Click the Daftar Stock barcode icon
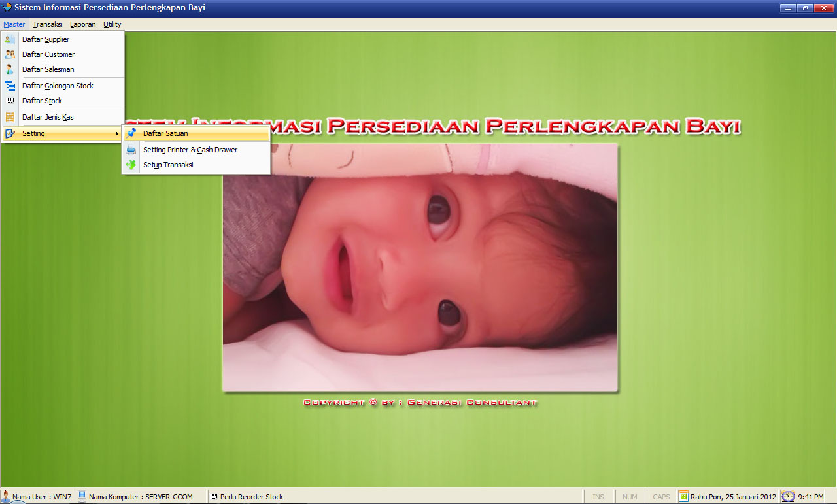 tap(10, 101)
